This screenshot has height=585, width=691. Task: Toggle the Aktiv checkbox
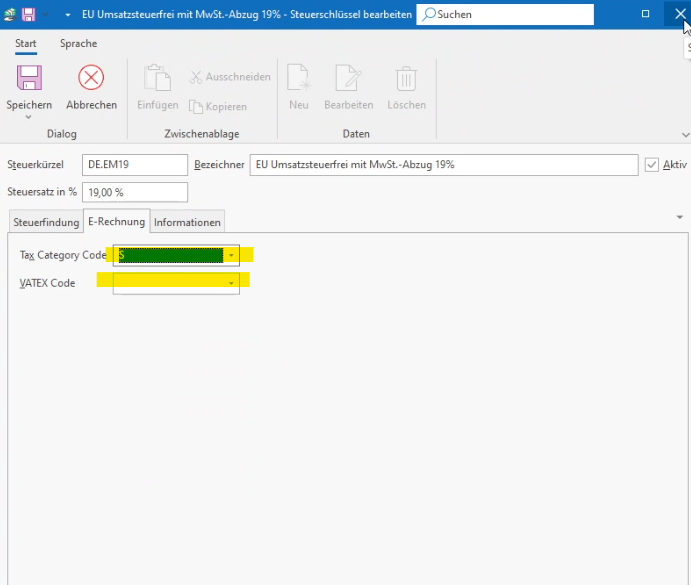pyautogui.click(x=652, y=165)
